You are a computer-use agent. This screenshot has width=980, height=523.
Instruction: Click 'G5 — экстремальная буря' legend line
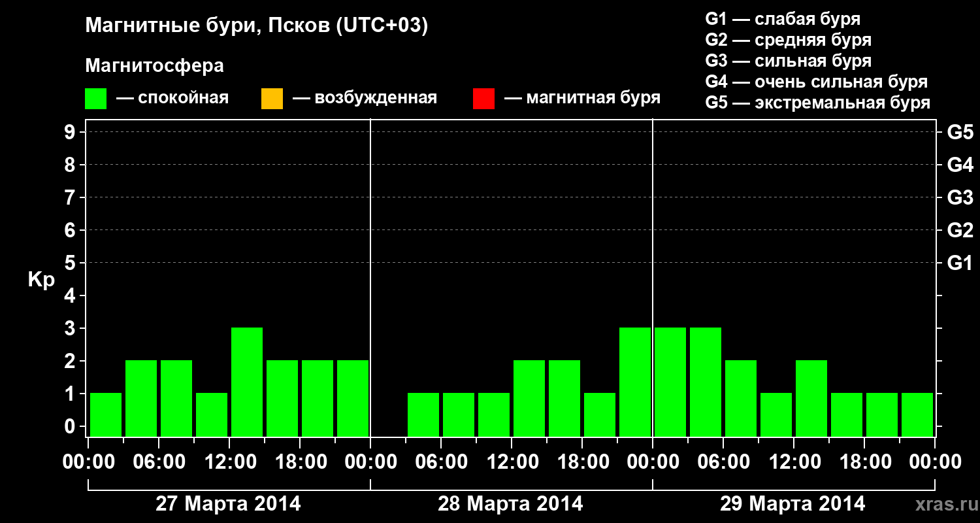tap(818, 103)
